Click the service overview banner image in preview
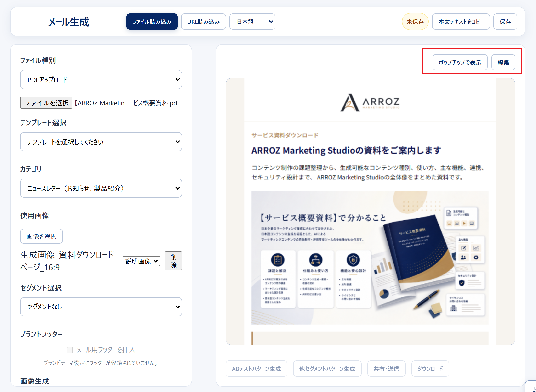This screenshot has width=536, height=392. tap(370, 258)
